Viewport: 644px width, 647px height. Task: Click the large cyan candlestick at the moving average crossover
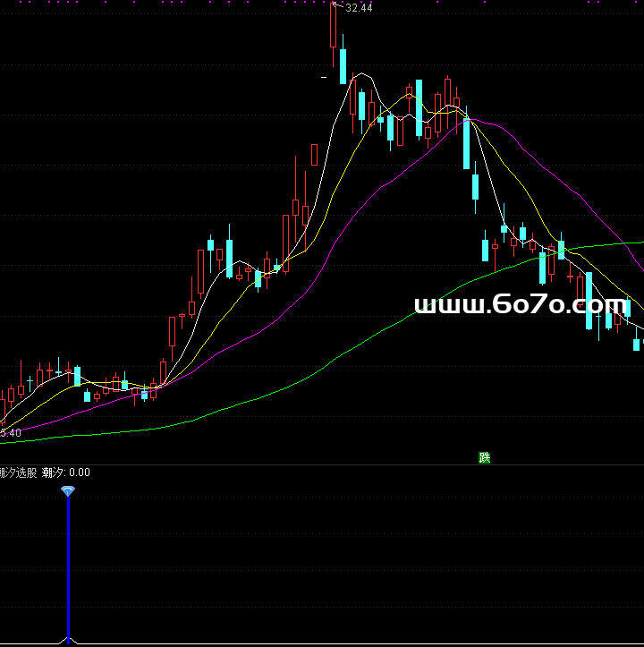(x=466, y=143)
